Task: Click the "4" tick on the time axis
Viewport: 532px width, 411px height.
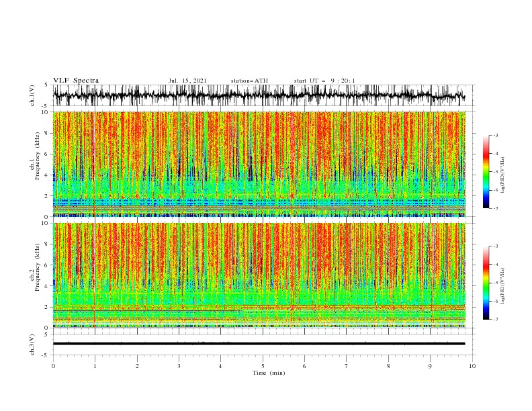Action: click(x=220, y=366)
